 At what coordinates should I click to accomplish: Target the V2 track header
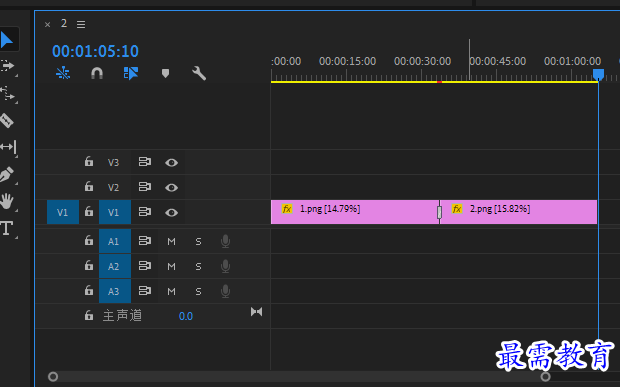113,187
